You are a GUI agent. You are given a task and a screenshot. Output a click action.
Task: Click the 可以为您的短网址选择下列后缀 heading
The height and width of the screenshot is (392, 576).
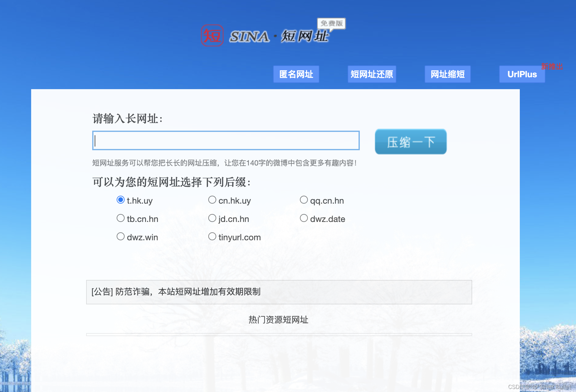pyautogui.click(x=172, y=182)
